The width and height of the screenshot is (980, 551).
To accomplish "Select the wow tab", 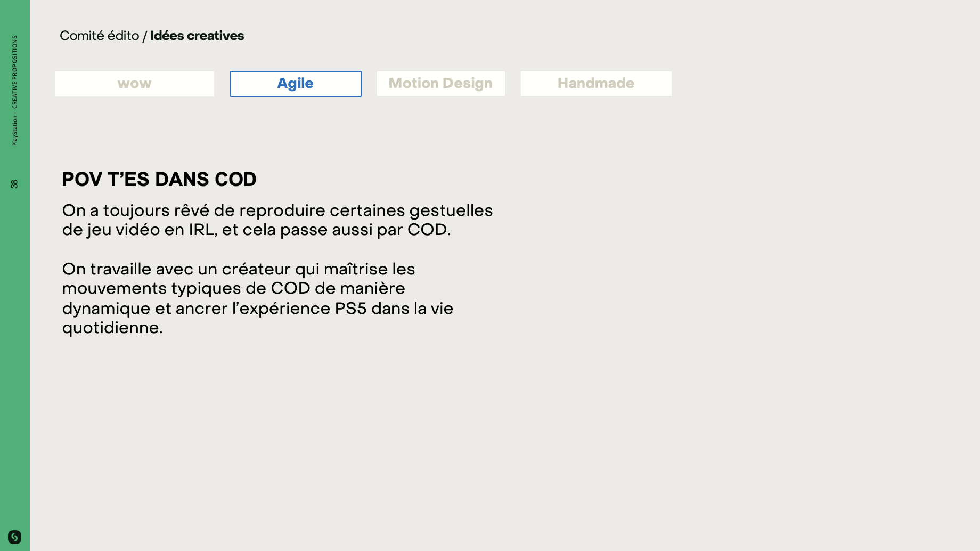I will pos(135,84).
